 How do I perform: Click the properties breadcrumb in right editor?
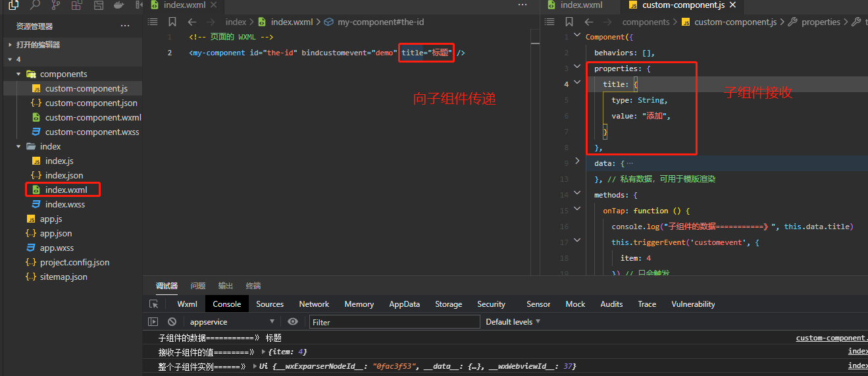point(821,22)
